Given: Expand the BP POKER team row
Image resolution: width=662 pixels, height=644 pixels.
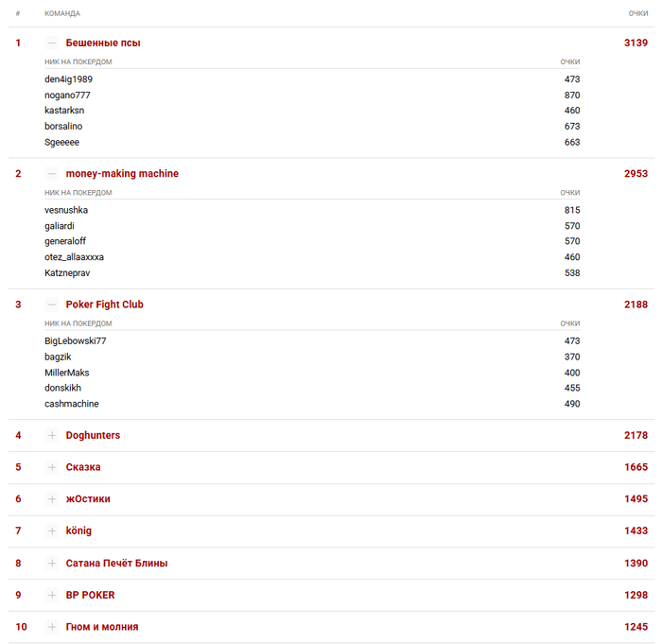Looking at the screenshot, I should (x=52, y=595).
